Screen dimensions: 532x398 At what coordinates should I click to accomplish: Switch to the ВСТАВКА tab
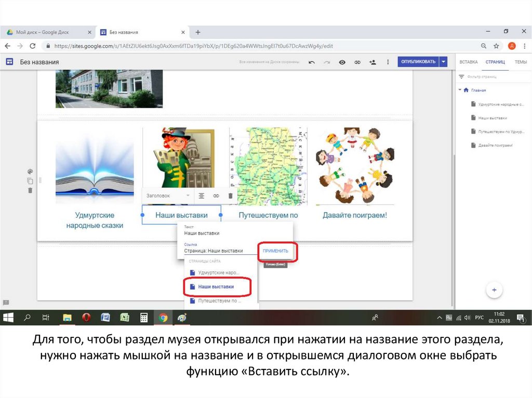coord(468,62)
